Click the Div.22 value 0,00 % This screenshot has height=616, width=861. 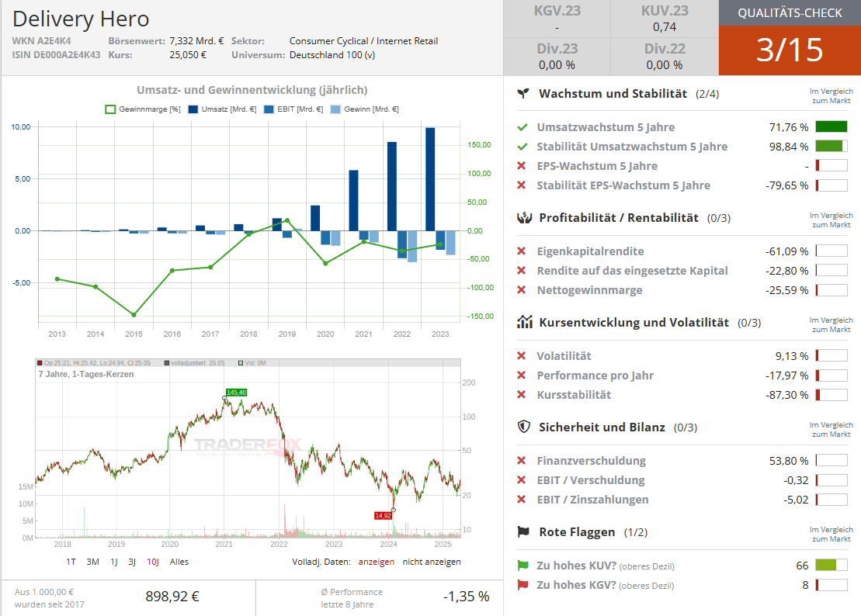(x=665, y=65)
